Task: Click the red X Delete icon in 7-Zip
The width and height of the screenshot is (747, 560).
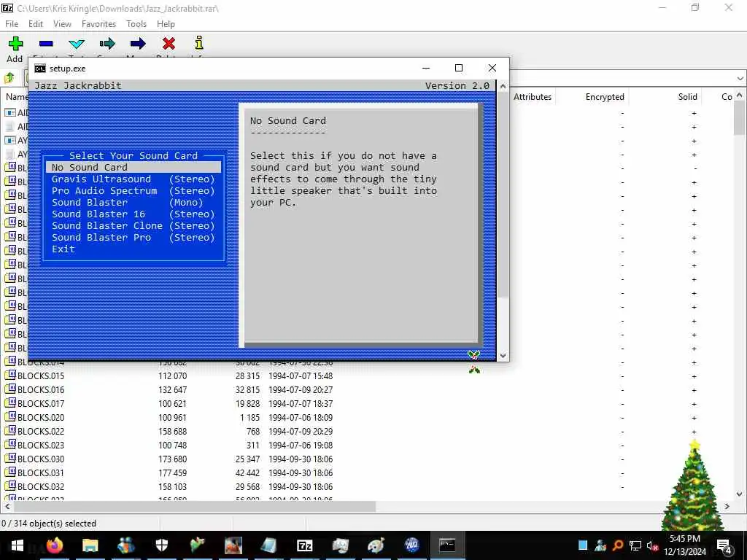Action: [169, 44]
